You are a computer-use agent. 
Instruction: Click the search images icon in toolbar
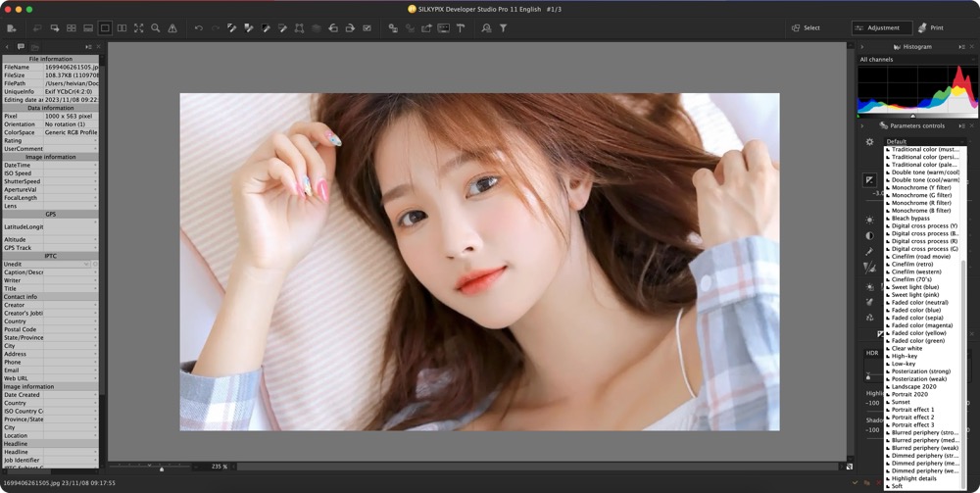(486, 28)
